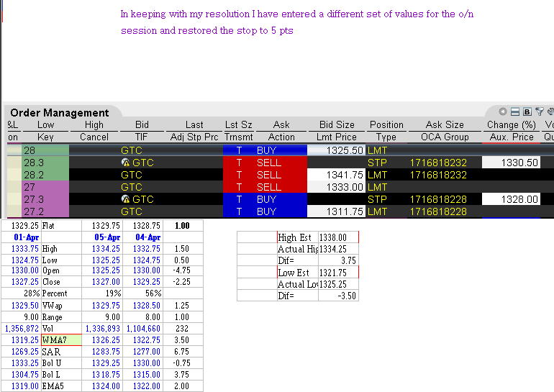Click the Trnsmt column header
Image resolution: width=554 pixels, height=392 pixels.
pyautogui.click(x=238, y=137)
